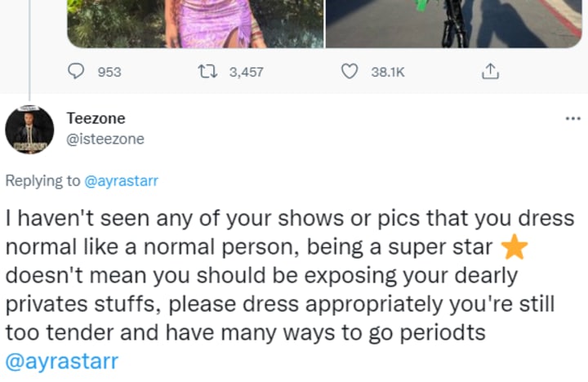The image size is (588, 382).
Task: Open more options on Teezone's reply
Action: (x=572, y=119)
